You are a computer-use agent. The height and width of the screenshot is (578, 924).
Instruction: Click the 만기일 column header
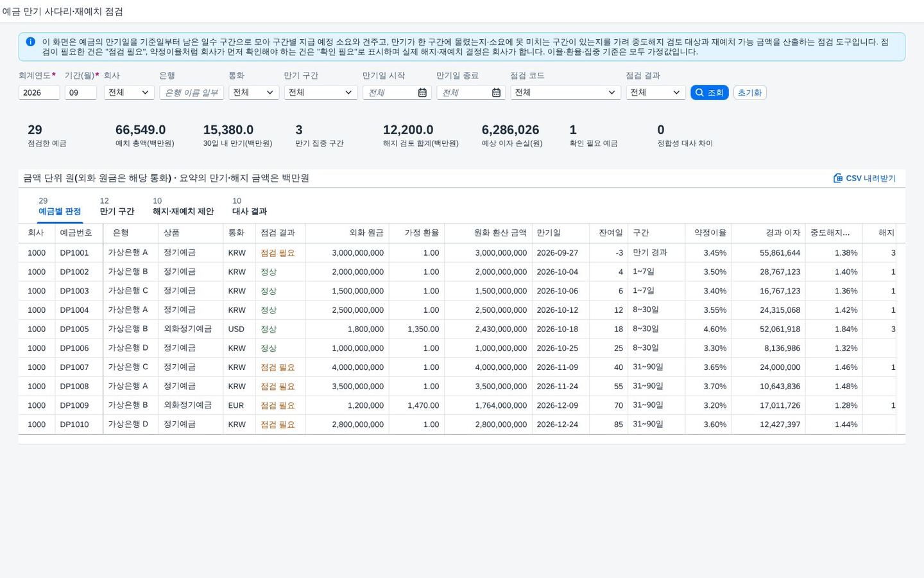(560, 233)
